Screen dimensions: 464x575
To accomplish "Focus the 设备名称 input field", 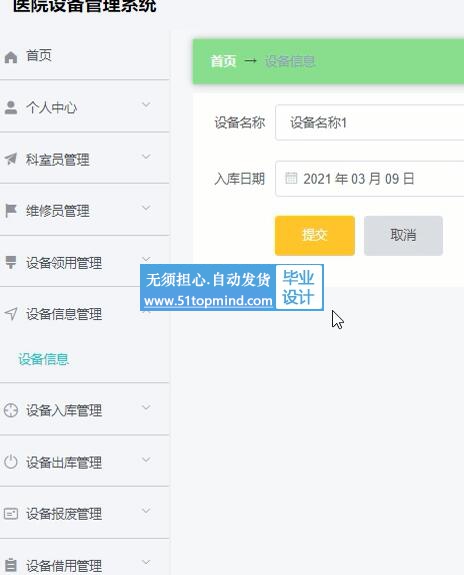I will 369,122.
